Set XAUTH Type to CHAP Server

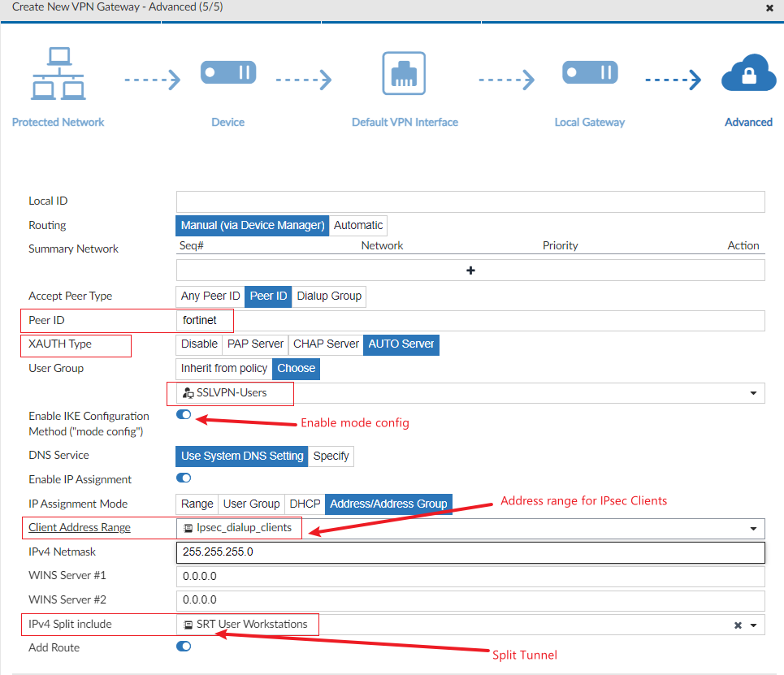tap(326, 344)
